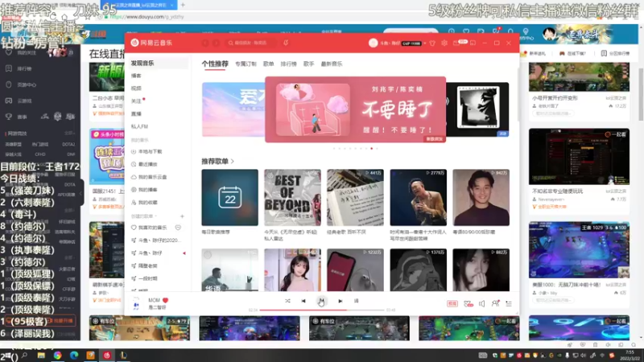This screenshot has width=644, height=362.
Task: Open NetEase settings gear icon
Action: 444,43
